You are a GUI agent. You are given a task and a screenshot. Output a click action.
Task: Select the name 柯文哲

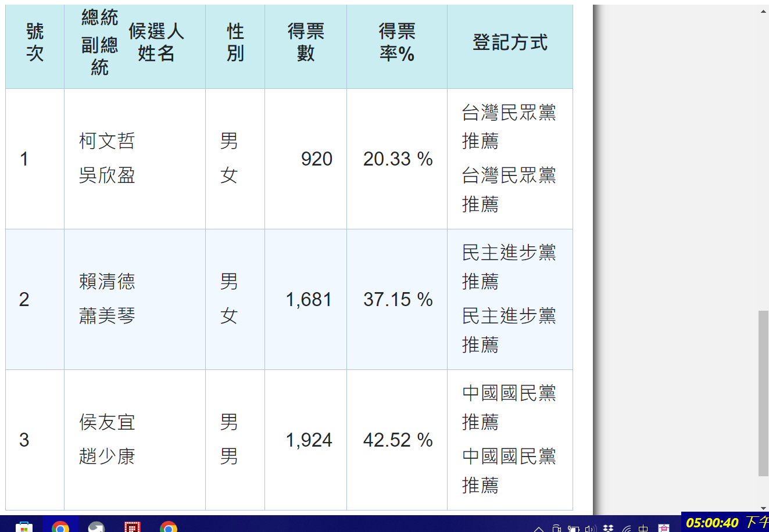pos(107,141)
